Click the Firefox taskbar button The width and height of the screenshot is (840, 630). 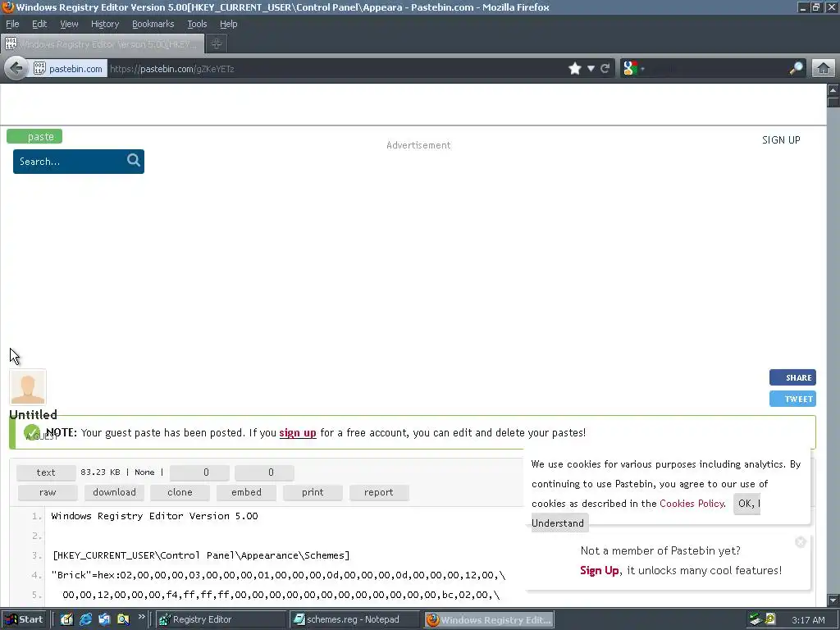tap(489, 620)
